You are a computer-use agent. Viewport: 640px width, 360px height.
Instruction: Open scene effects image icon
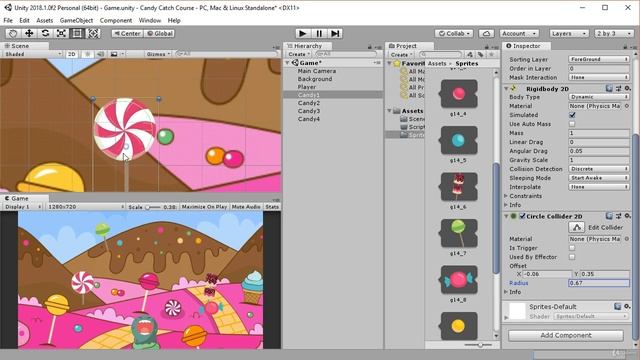point(114,54)
